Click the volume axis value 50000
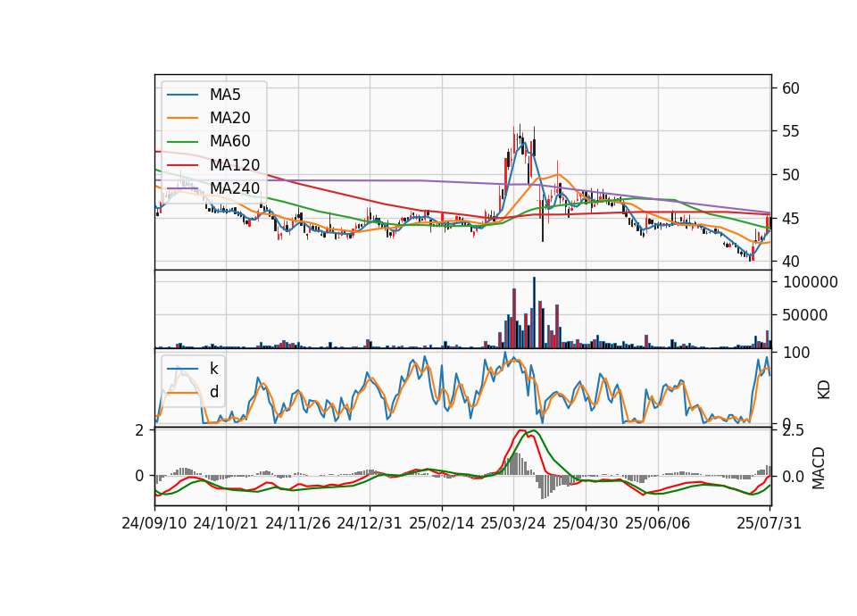 [x=805, y=315]
